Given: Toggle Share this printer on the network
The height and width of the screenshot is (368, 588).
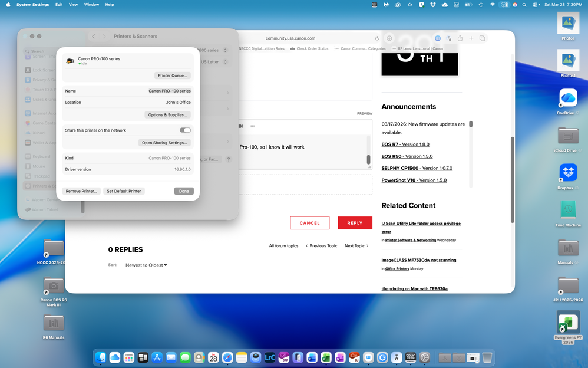Looking at the screenshot, I should click(185, 130).
